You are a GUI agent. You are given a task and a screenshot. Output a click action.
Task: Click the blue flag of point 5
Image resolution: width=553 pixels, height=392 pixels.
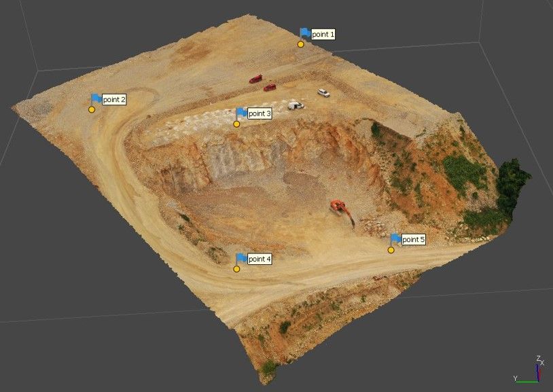point(395,239)
